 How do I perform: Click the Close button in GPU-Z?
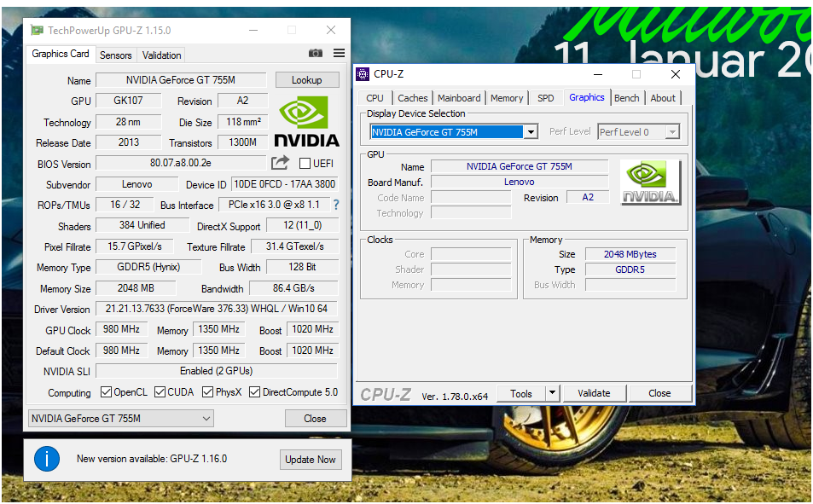pos(316,419)
